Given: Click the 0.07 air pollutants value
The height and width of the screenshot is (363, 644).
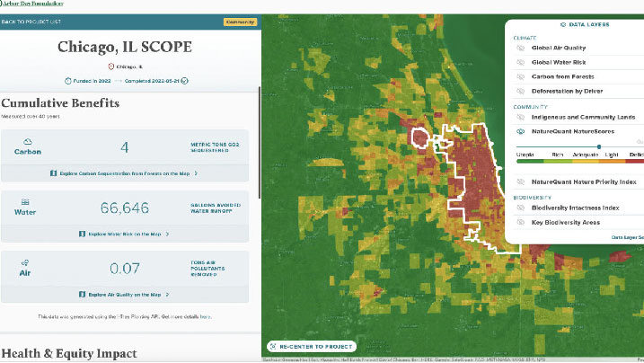Looking at the screenshot, I should (125, 269).
